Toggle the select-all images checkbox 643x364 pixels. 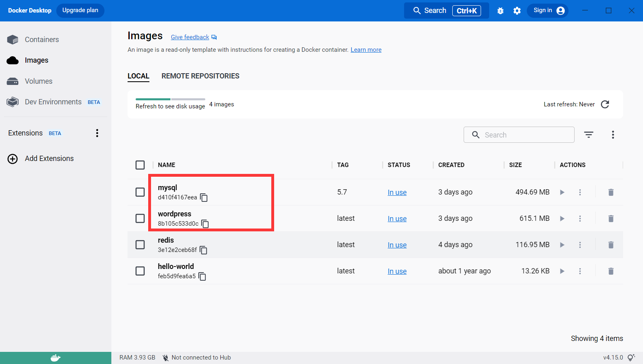pos(140,165)
